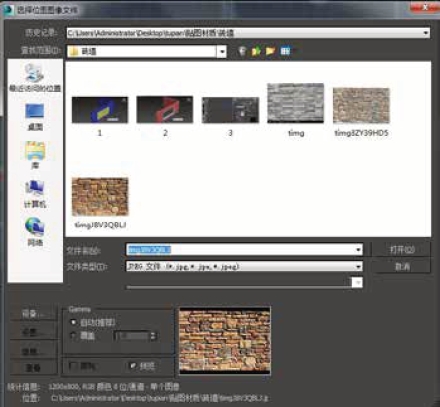Click the Open button
Viewport: 440px width, 407px height.
(402, 249)
